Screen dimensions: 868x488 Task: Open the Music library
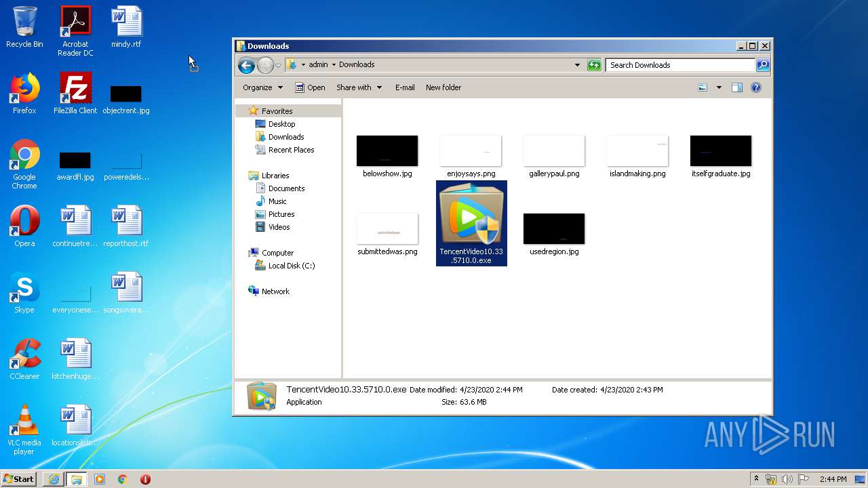(271, 201)
